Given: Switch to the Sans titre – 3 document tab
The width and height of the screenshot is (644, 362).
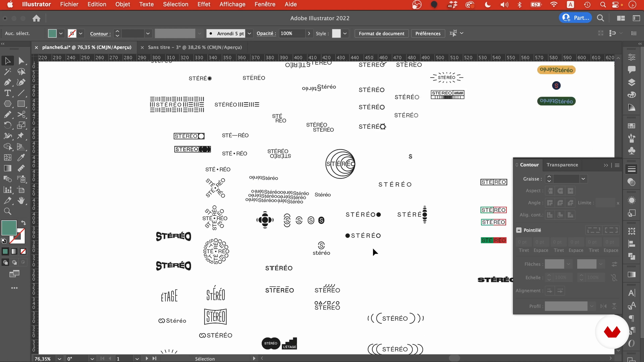Looking at the screenshot, I should [x=195, y=47].
